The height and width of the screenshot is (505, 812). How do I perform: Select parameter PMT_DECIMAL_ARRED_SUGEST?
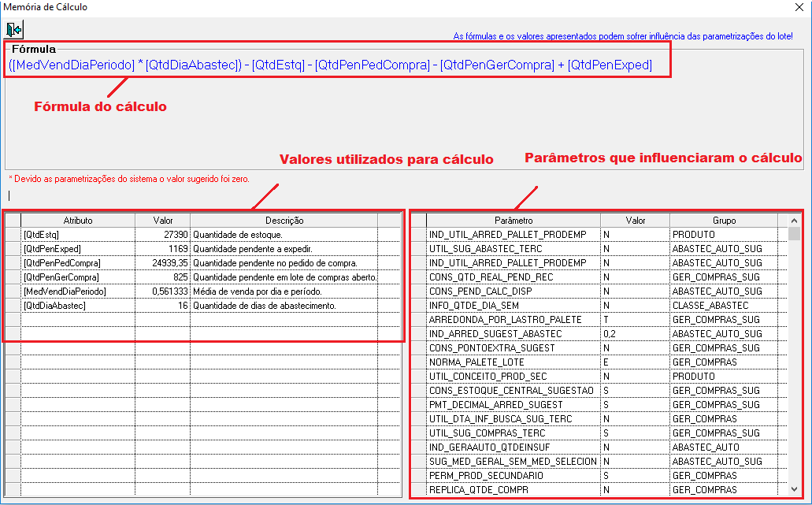click(x=514, y=404)
